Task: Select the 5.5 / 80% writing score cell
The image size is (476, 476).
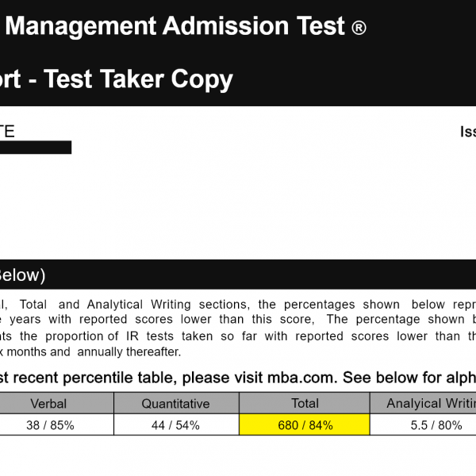Action: [x=427, y=425]
